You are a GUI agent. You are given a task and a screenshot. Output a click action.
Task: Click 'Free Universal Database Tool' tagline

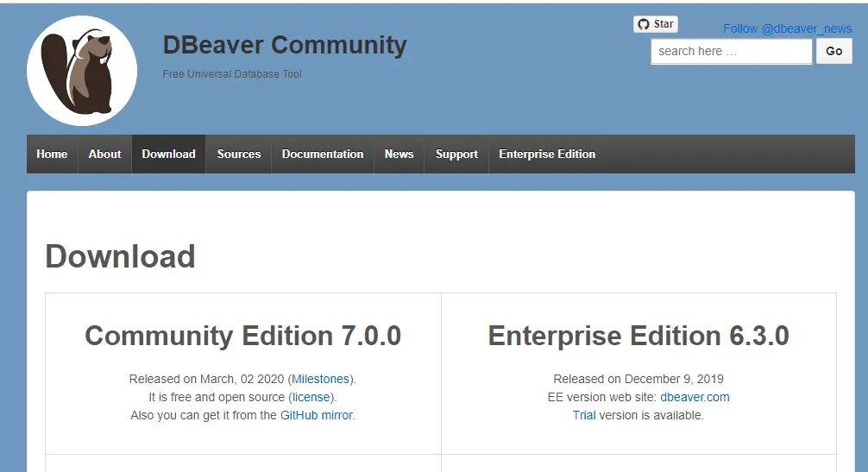232,74
